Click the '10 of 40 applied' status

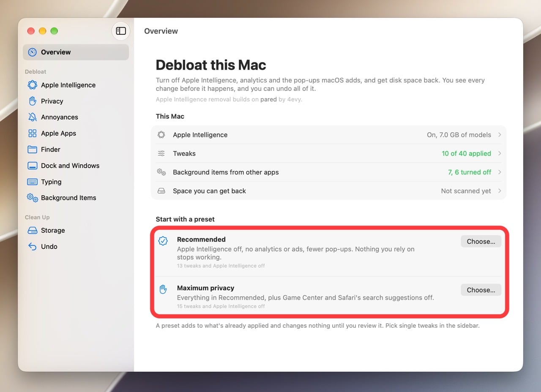[x=467, y=153]
